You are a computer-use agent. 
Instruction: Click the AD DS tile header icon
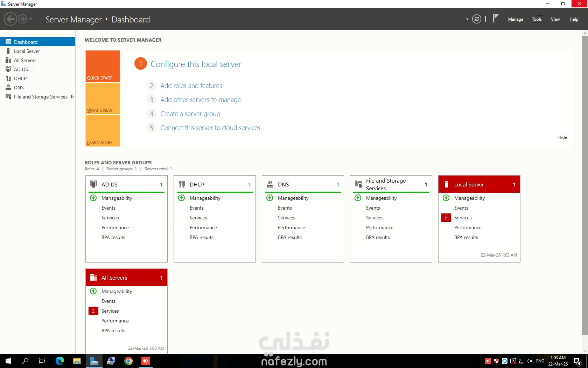pyautogui.click(x=93, y=184)
